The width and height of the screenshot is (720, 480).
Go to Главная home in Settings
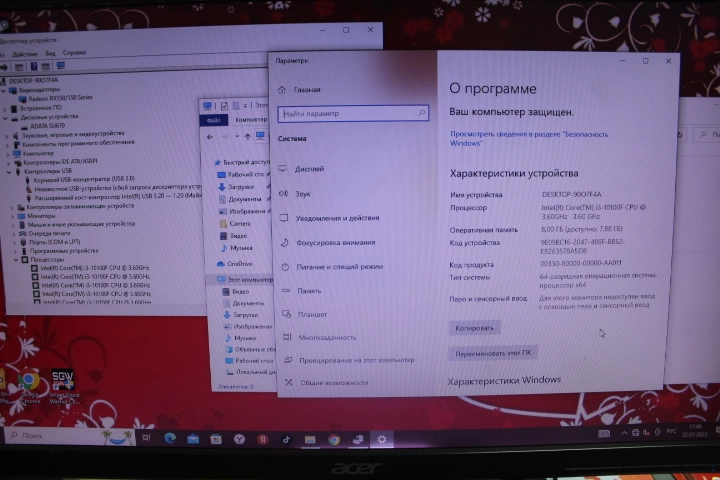[x=299, y=90]
